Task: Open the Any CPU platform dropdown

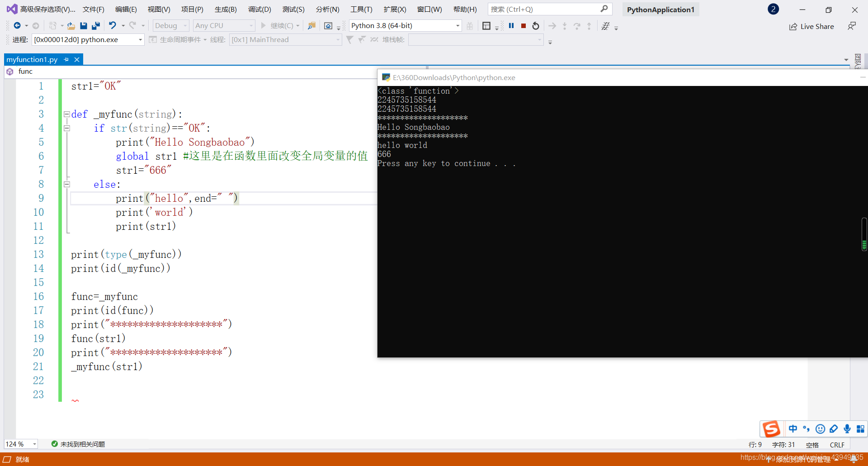Action: tap(224, 26)
